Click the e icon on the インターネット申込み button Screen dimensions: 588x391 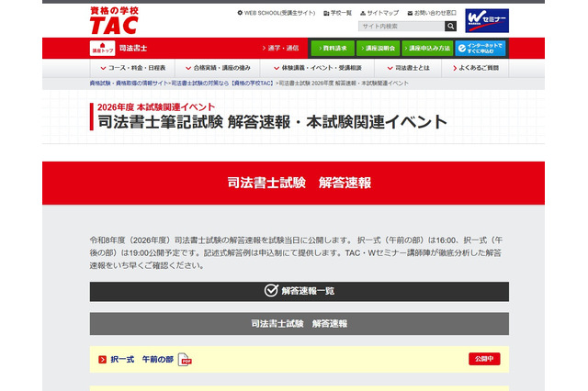tap(462, 49)
